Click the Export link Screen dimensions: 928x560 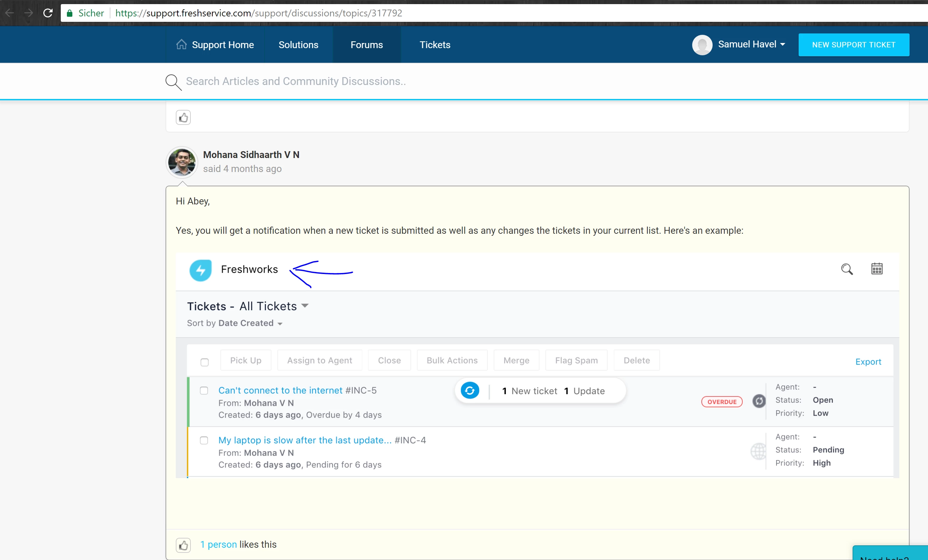point(868,361)
